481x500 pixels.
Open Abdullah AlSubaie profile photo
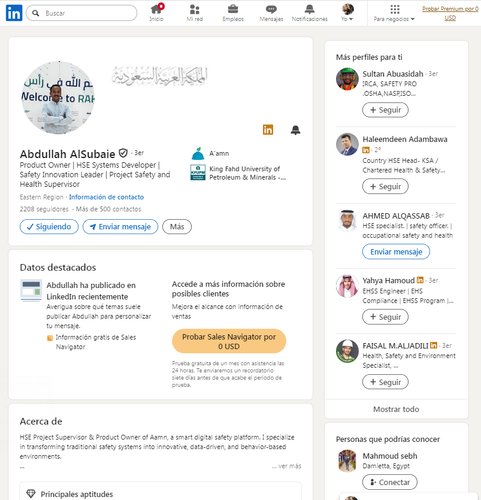[x=58, y=98]
